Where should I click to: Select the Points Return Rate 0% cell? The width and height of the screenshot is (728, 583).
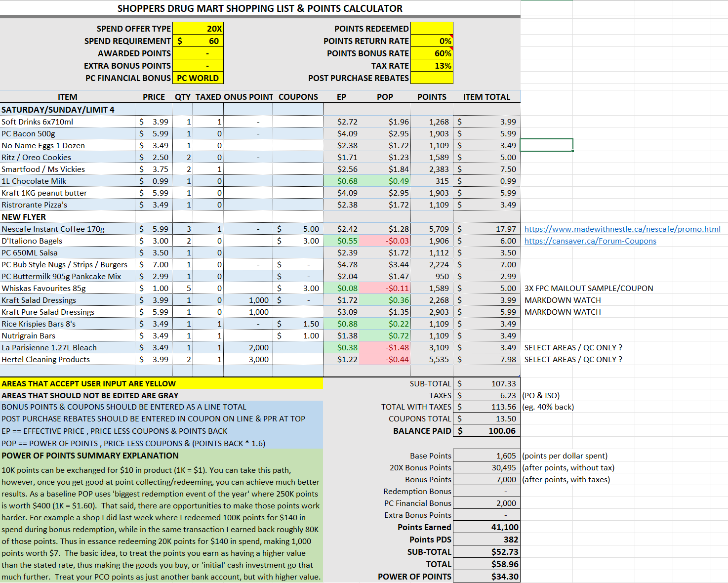(431, 41)
